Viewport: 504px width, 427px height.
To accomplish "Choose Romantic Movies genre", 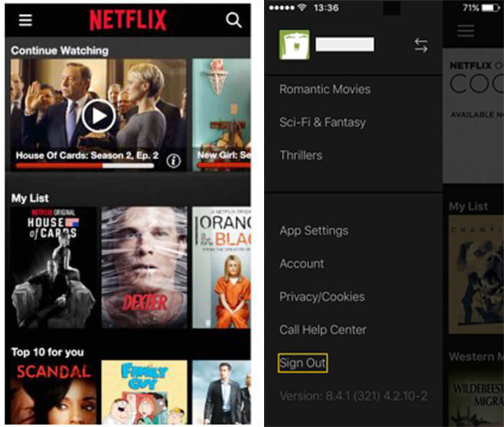I will pyautogui.click(x=325, y=89).
